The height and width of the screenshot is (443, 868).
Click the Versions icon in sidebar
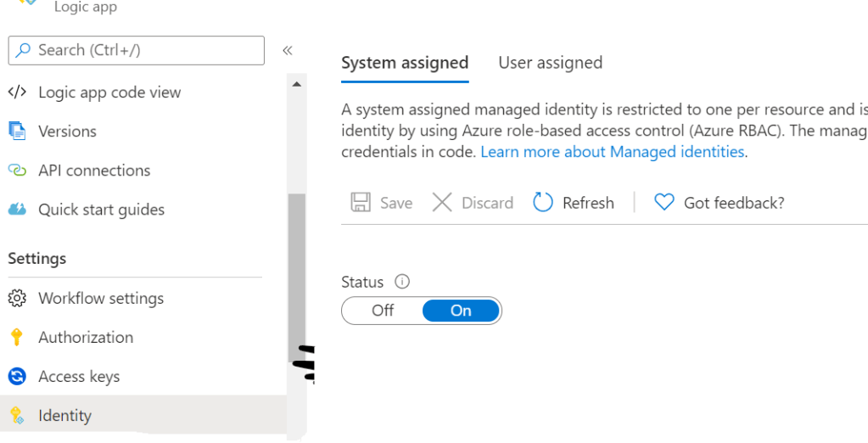17,132
